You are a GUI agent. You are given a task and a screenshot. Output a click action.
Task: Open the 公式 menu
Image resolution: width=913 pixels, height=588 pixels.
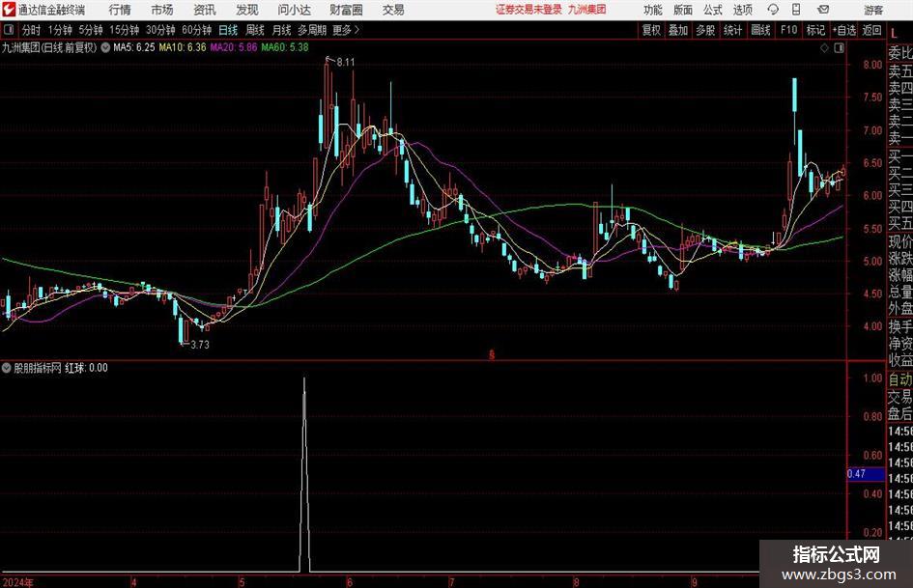(713, 10)
